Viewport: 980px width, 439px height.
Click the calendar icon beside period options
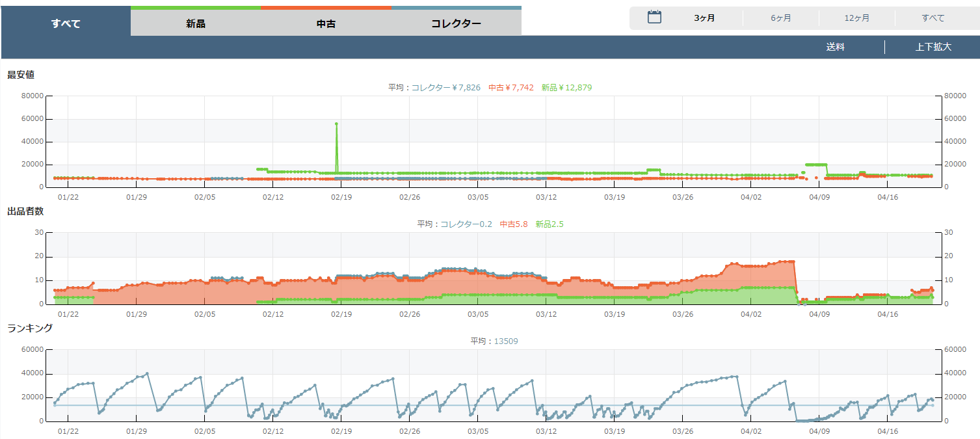pos(654,18)
